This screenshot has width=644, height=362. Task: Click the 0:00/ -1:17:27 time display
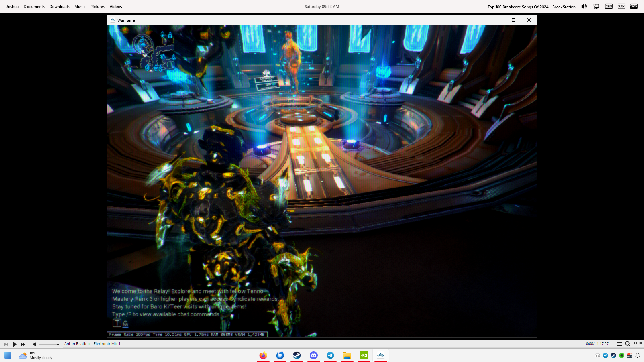click(x=597, y=344)
